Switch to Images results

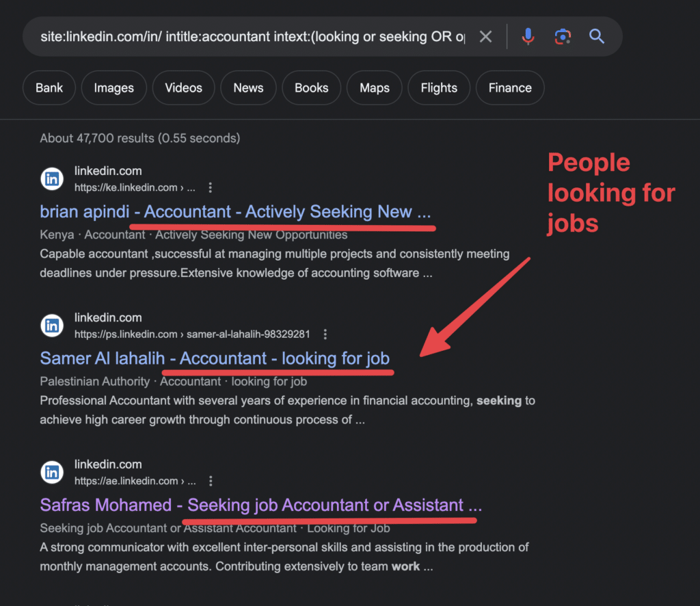[x=114, y=88]
